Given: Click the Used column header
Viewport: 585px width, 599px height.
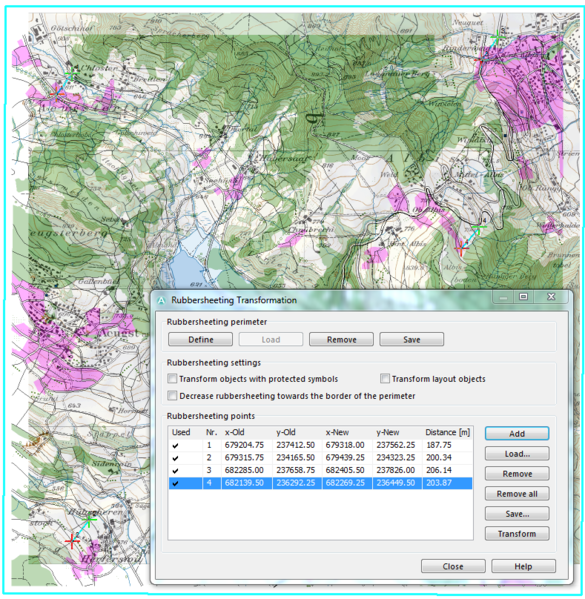Looking at the screenshot, I should coord(181,432).
